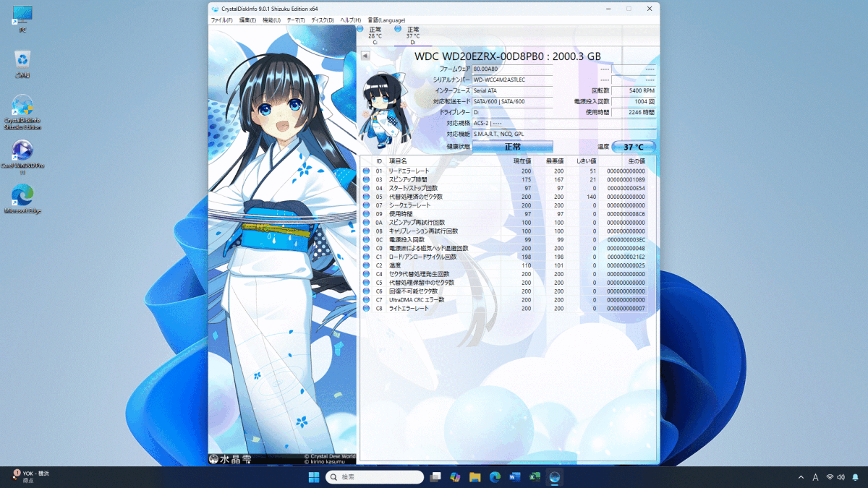Open the 言語(Language) menu
Viewport: 868px width, 488px height.
coord(386,20)
